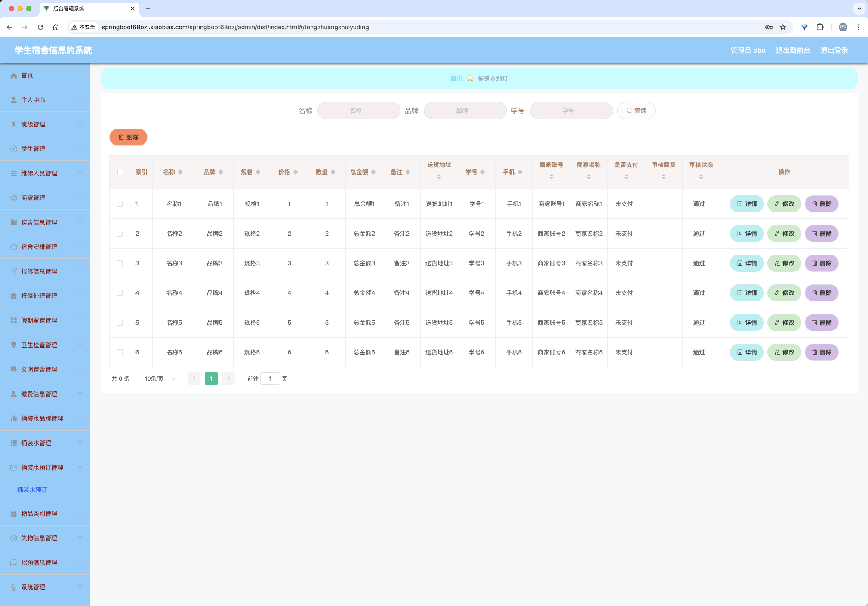Collapse the 桶装水预订管理 menu chevron
Viewport: 868px width, 606px height.
point(80,467)
